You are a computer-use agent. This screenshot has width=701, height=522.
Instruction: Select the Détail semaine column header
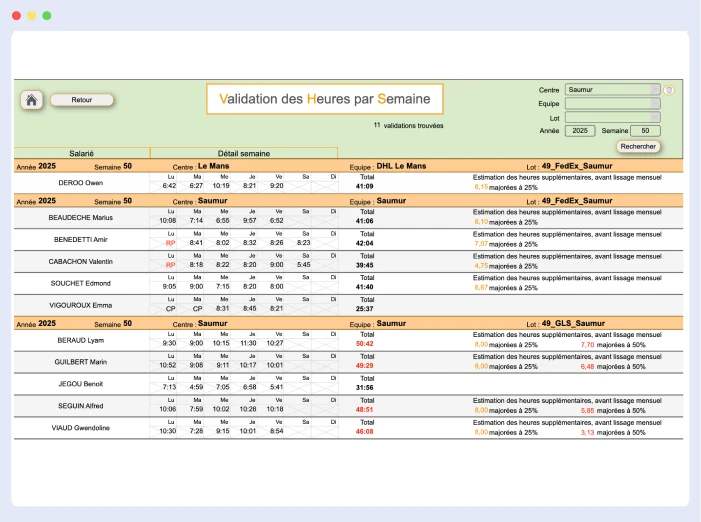pyautogui.click(x=243, y=153)
